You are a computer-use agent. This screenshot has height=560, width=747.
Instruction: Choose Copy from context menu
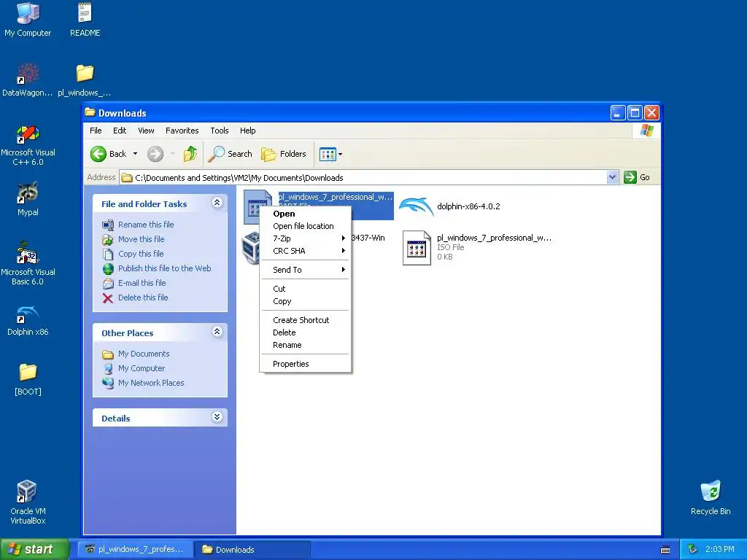tap(306, 301)
